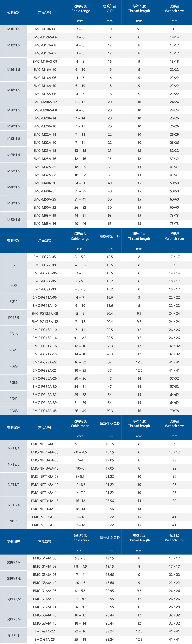Select the EMC-G1A-25 model entry
192x644 pixels.
pos(44,639)
